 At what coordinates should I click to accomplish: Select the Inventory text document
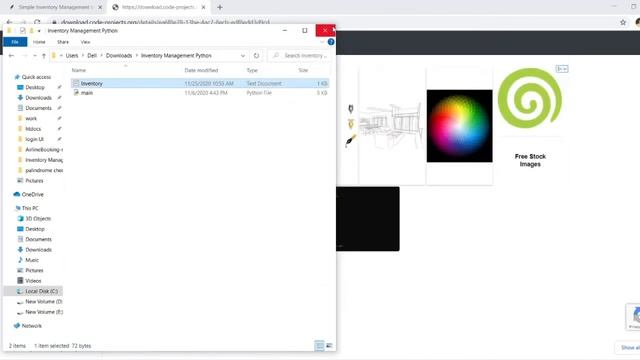coord(200,83)
